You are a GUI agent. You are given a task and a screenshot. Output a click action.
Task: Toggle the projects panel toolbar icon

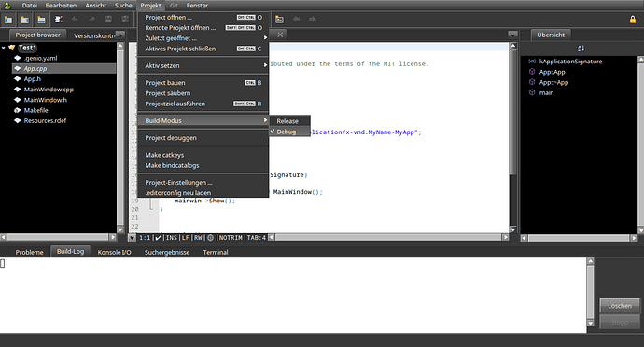8,20
